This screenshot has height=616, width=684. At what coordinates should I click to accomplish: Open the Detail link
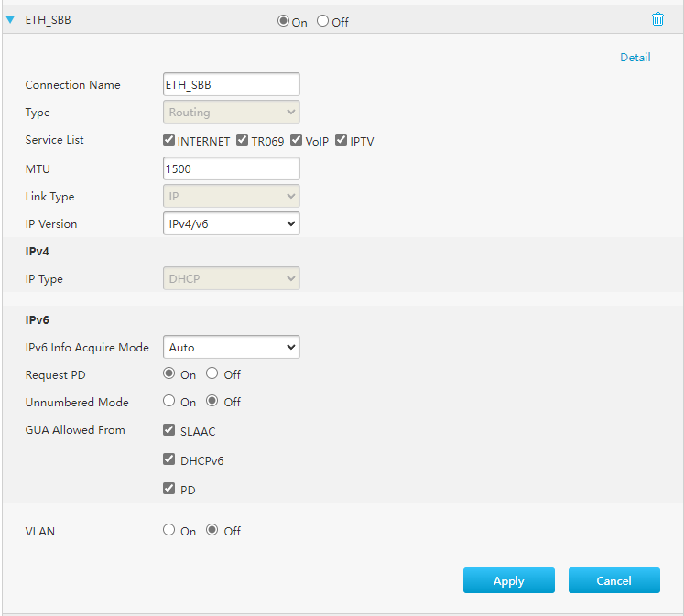pos(635,57)
